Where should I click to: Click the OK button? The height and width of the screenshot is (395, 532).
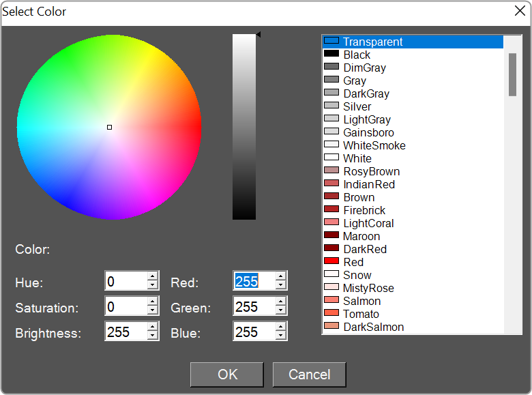227,375
